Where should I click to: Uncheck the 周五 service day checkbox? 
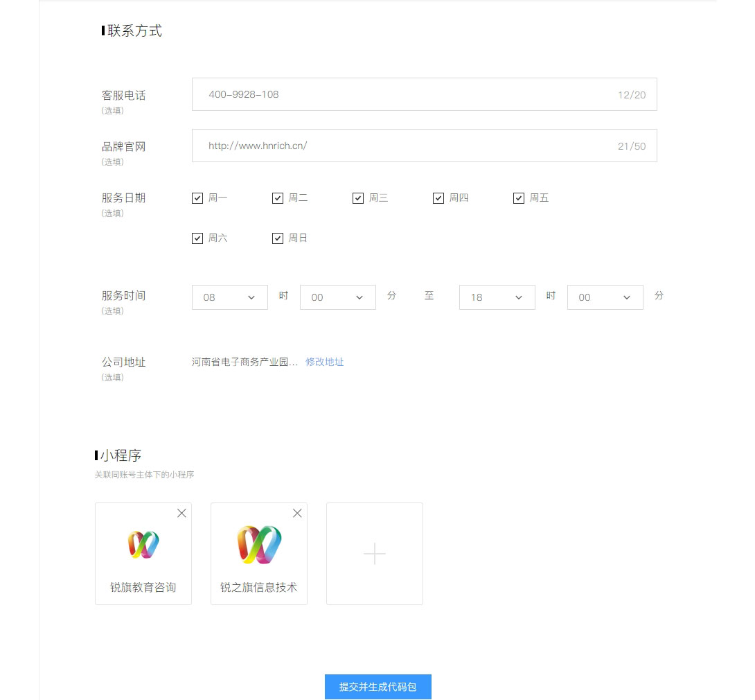coord(519,198)
